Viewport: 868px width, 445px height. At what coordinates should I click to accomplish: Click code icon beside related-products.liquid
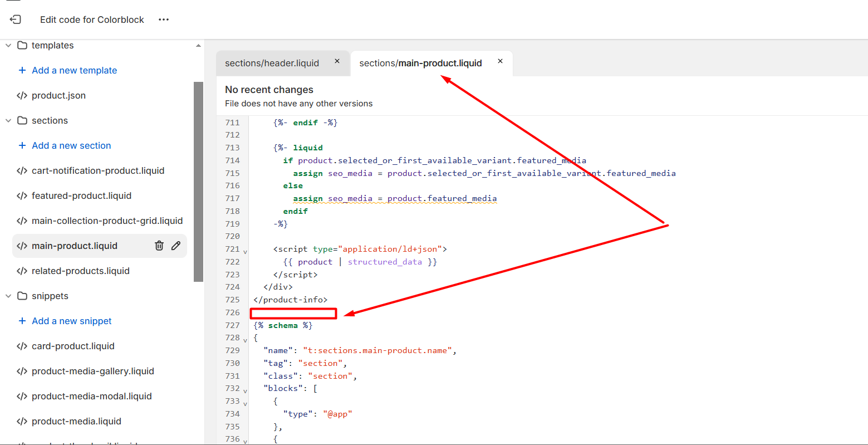pyautogui.click(x=22, y=271)
